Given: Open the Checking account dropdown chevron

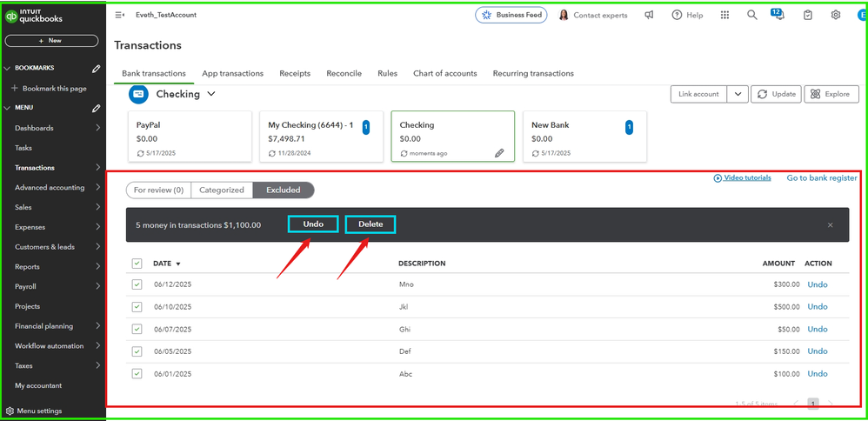Looking at the screenshot, I should [210, 94].
